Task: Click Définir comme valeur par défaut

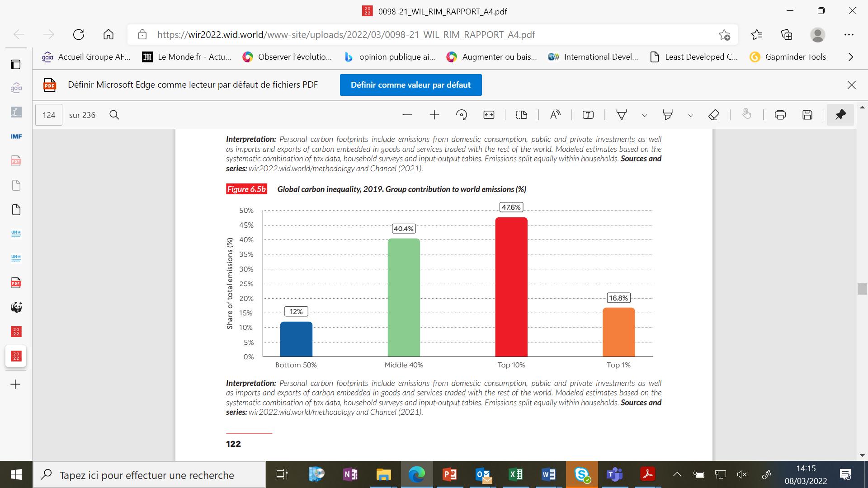Action: tap(410, 85)
